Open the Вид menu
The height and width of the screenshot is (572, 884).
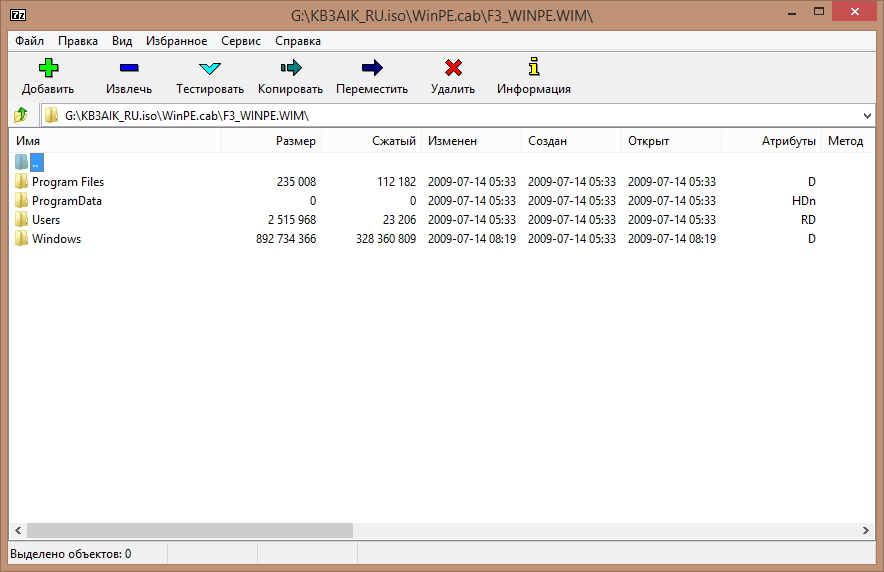click(x=122, y=41)
